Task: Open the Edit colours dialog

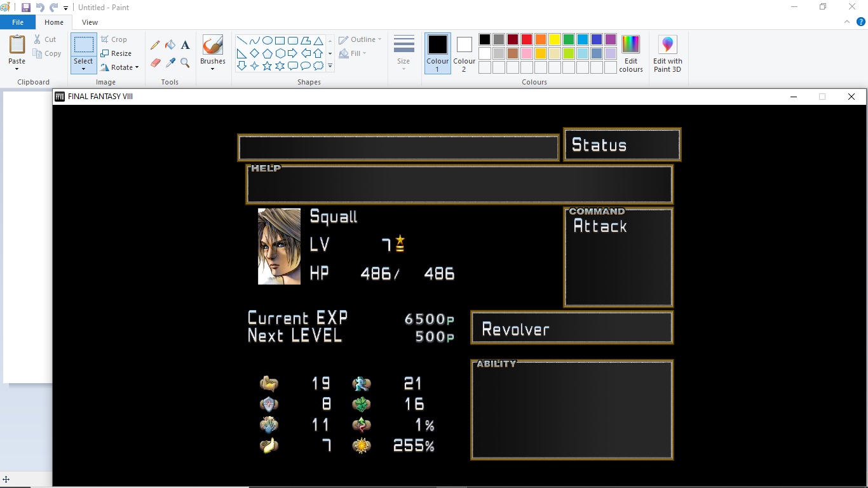Action: [631, 53]
